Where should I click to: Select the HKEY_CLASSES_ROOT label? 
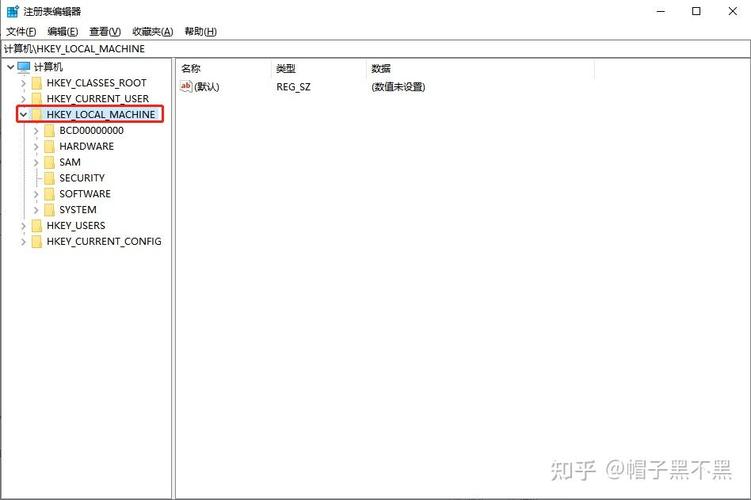coord(96,83)
